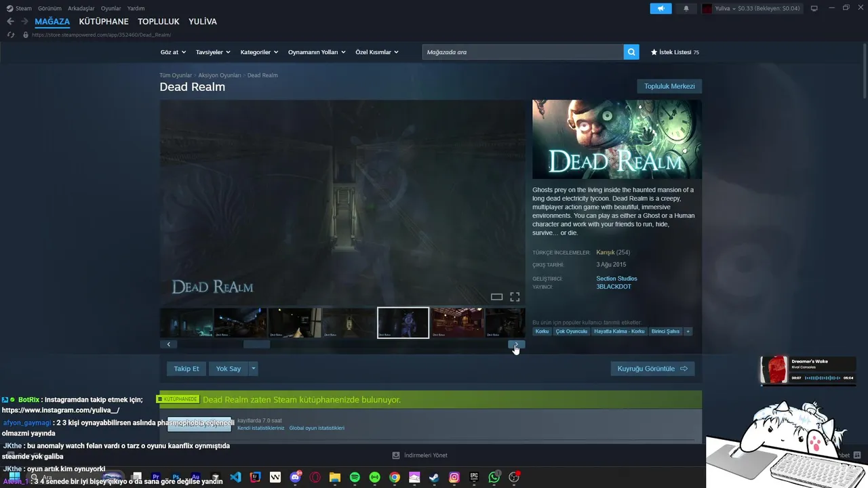Expand the Göz at dropdown
Image resolution: width=868 pixels, height=488 pixels.
click(172, 52)
